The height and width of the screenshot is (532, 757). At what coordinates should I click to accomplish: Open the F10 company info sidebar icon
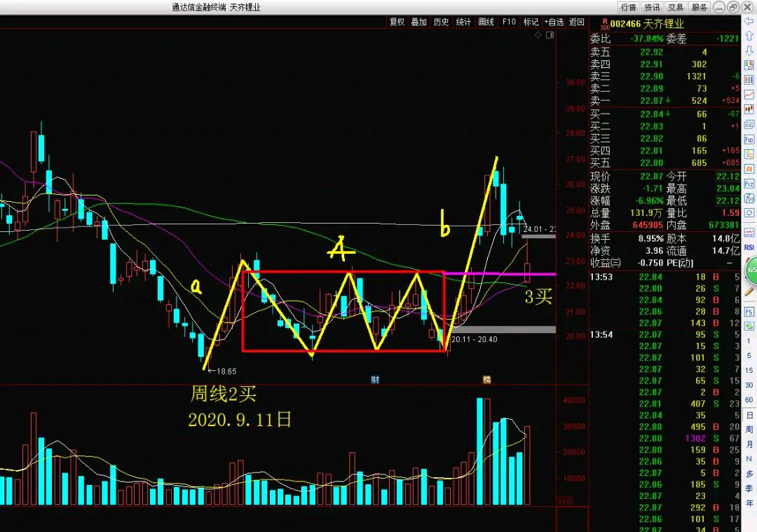click(749, 139)
